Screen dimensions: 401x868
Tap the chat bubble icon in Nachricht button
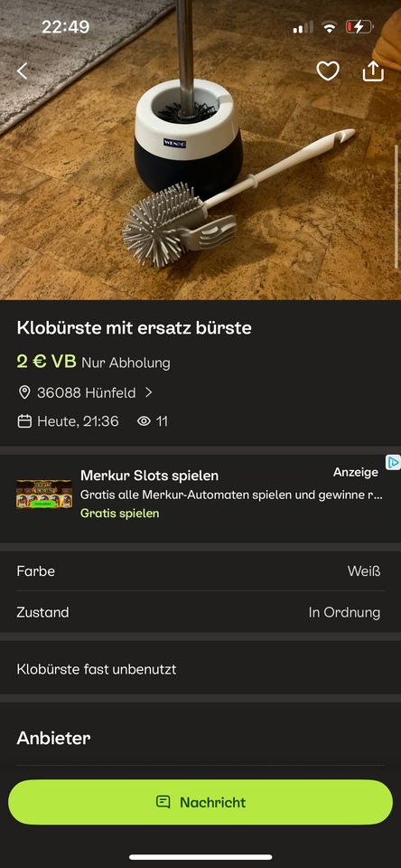click(x=163, y=802)
